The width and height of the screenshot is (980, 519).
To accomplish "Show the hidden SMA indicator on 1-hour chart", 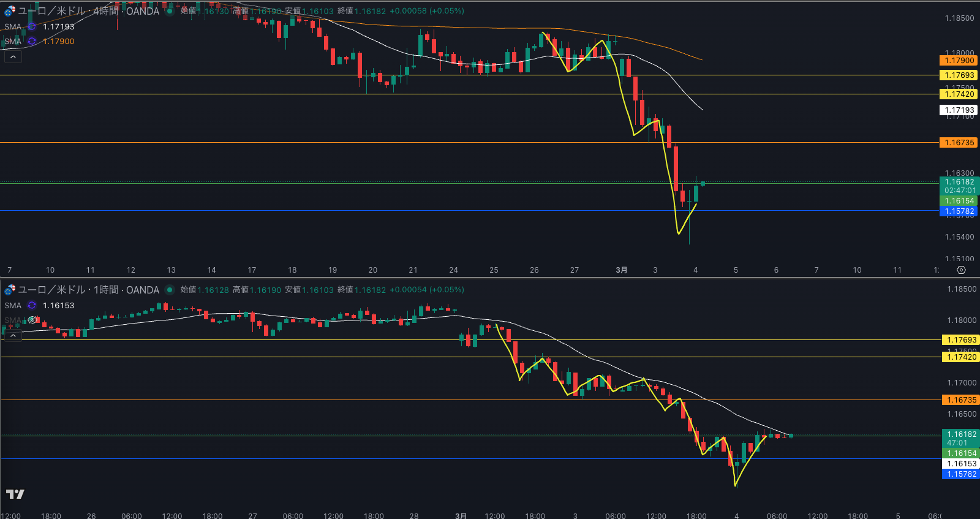I will 32,320.
